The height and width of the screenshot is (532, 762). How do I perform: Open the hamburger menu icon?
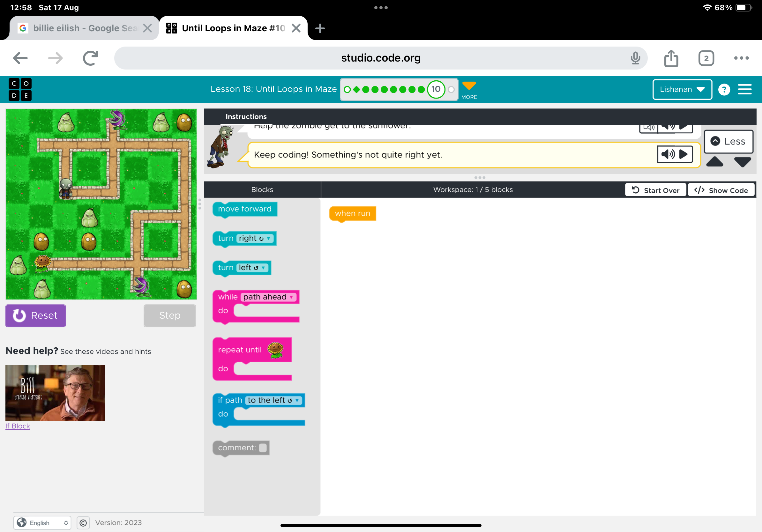744,89
